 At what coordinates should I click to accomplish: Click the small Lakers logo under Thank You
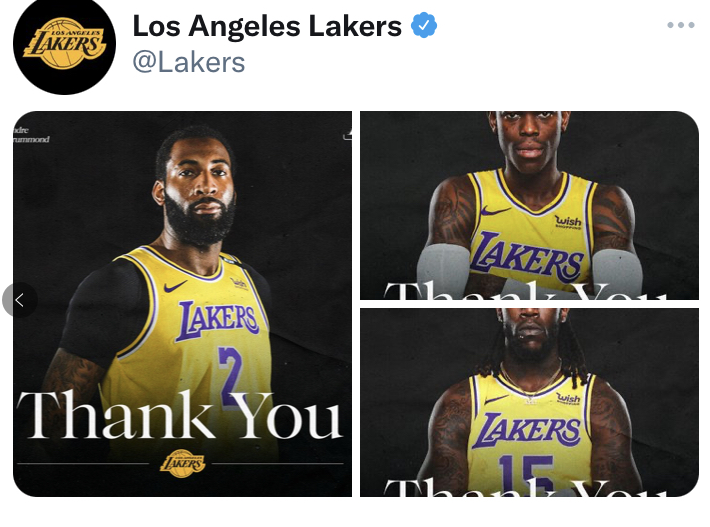click(182, 463)
